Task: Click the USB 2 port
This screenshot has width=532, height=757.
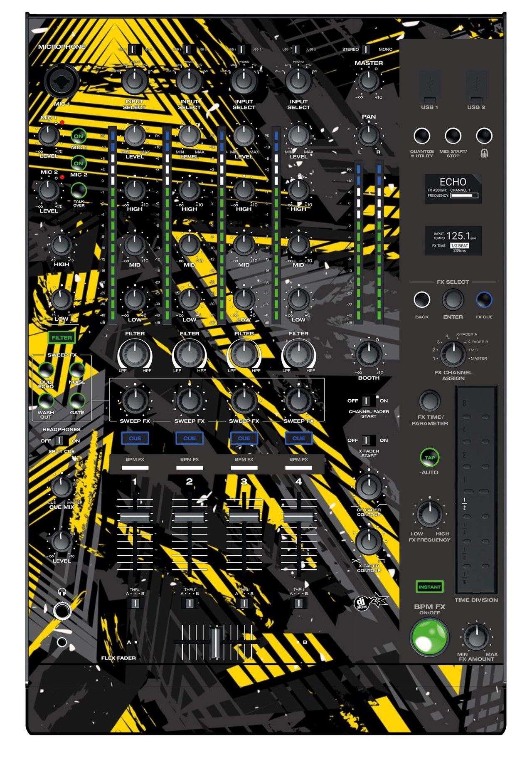Action: point(476,87)
